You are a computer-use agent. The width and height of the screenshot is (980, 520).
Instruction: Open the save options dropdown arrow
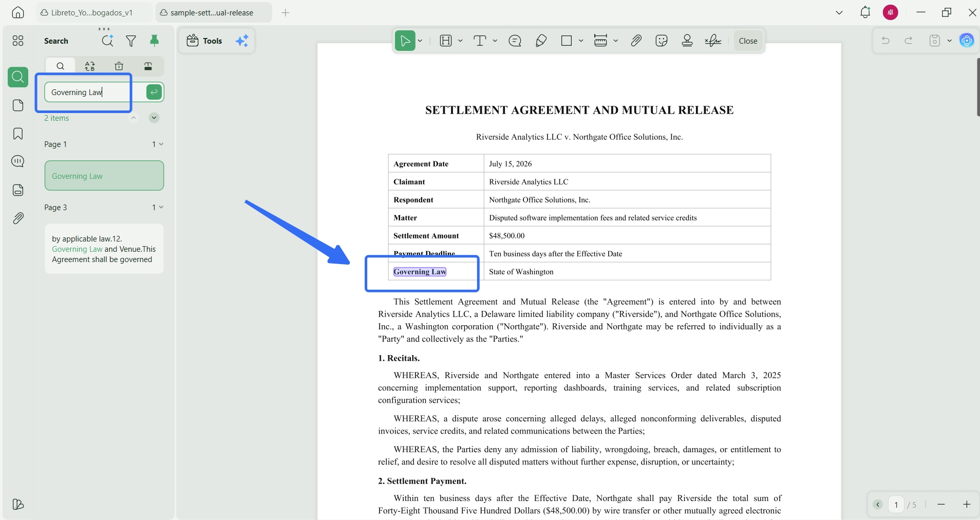coord(950,41)
